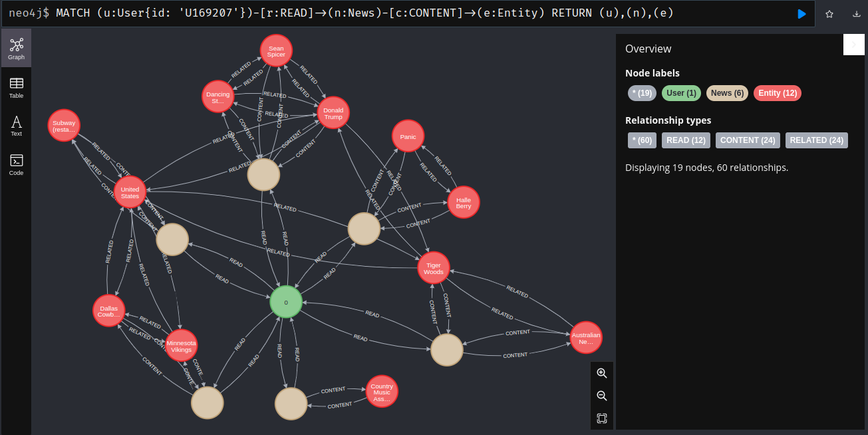Switch to Table view
Viewport: 868px width, 435px height.
[x=16, y=87]
